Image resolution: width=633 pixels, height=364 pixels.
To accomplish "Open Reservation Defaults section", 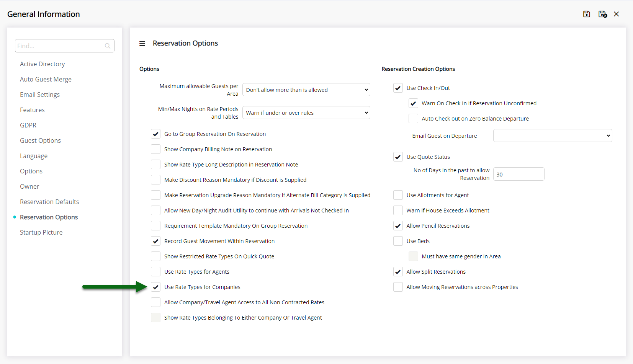I will 49,202.
